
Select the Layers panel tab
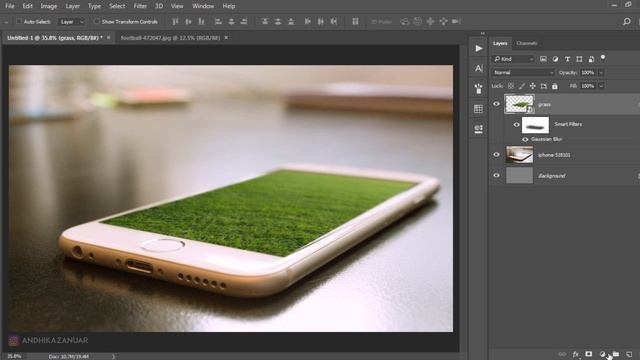(500, 43)
